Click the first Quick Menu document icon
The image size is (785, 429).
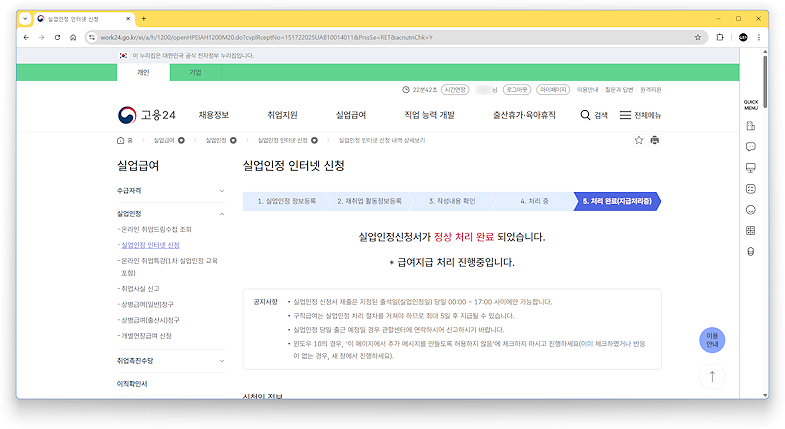coord(750,126)
